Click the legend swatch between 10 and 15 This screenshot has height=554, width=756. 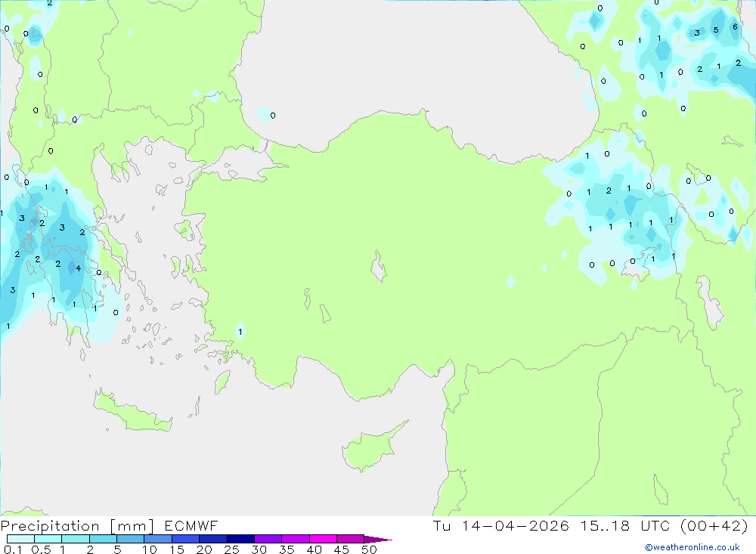click(158, 539)
